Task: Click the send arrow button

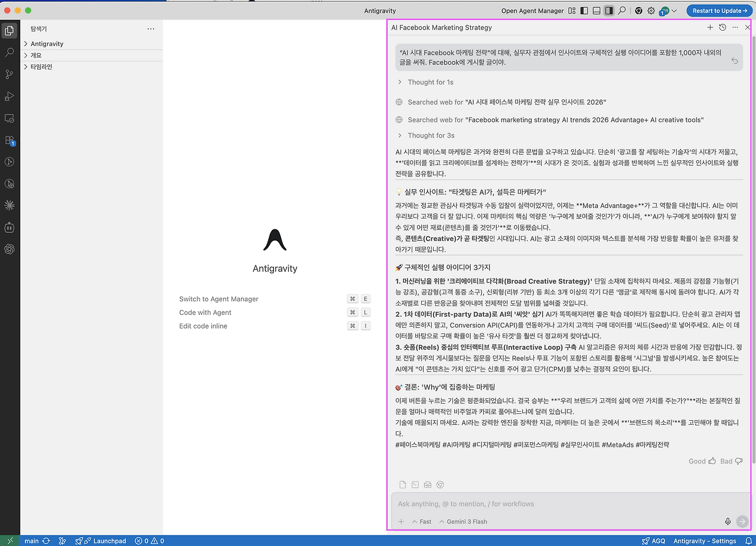Action: click(x=742, y=521)
